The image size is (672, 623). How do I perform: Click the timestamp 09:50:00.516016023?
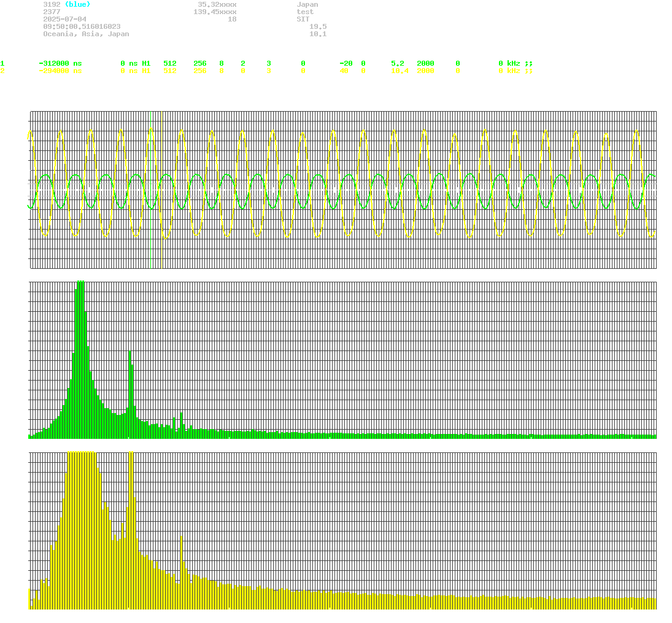[x=82, y=26]
